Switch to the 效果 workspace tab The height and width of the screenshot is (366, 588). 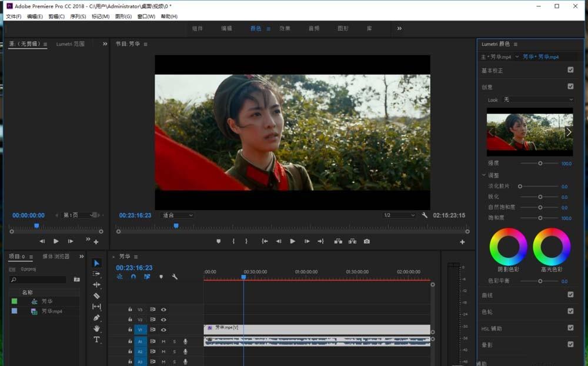(x=285, y=28)
